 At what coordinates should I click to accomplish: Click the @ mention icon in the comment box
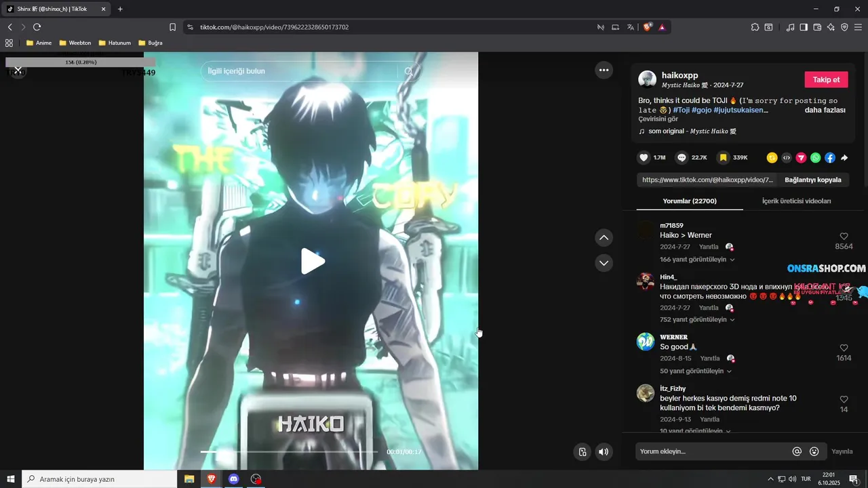(x=797, y=451)
